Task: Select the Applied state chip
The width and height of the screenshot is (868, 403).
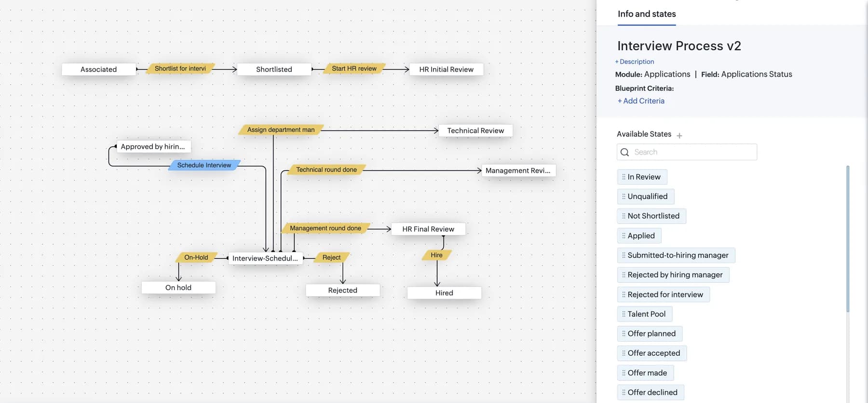Action: [x=639, y=236]
